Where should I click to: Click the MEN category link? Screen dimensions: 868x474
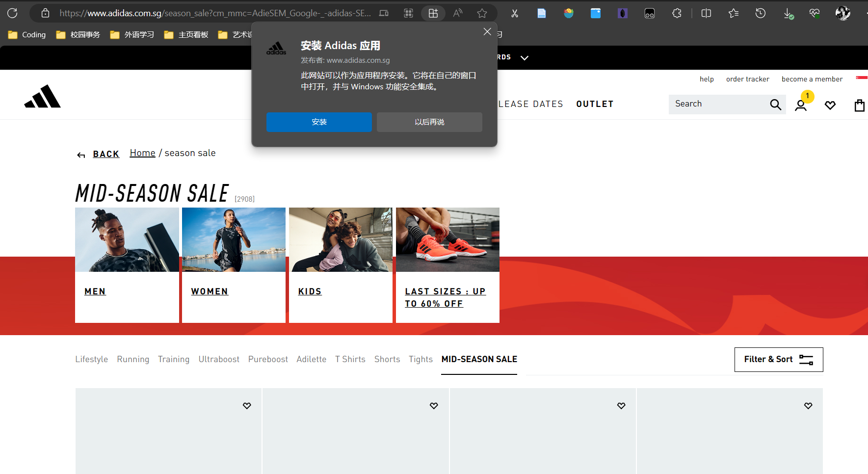click(95, 291)
